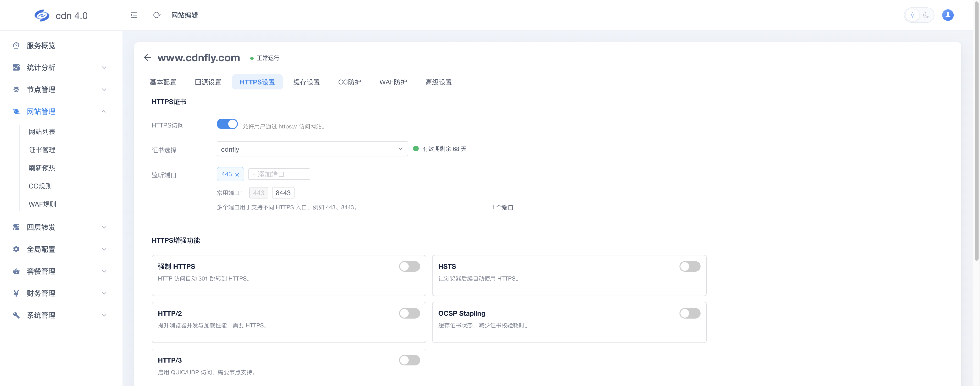Expand the 套餐管理 menu chevron
Viewport: 980px width, 386px height.
pos(104,271)
